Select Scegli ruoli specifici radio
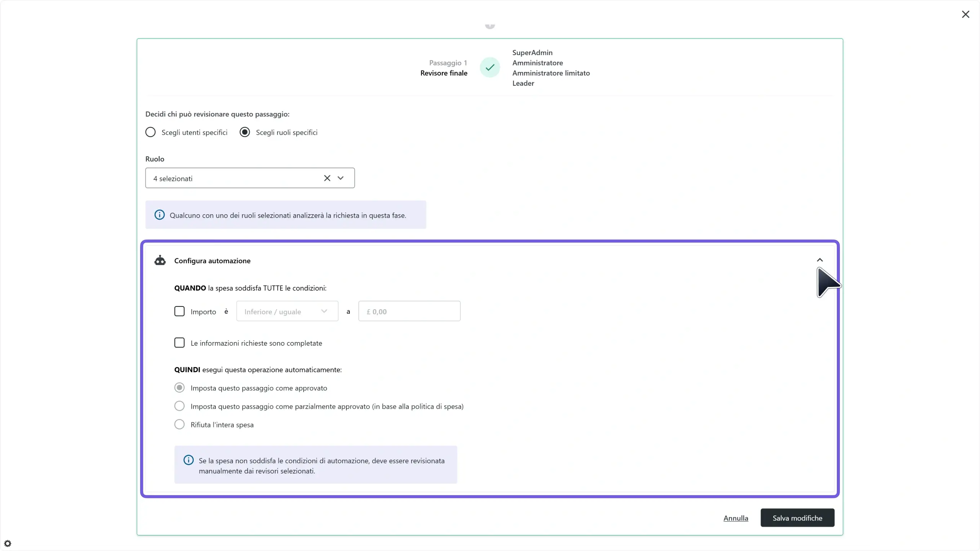 coord(245,132)
